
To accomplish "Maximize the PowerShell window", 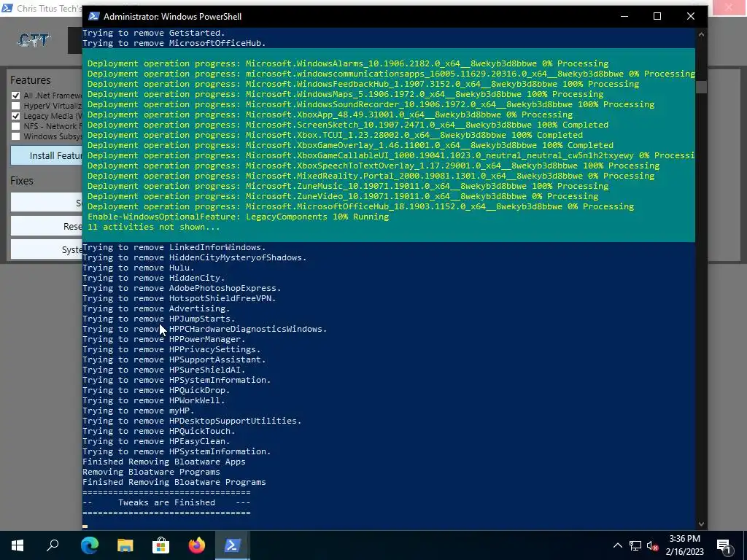I will point(657,16).
